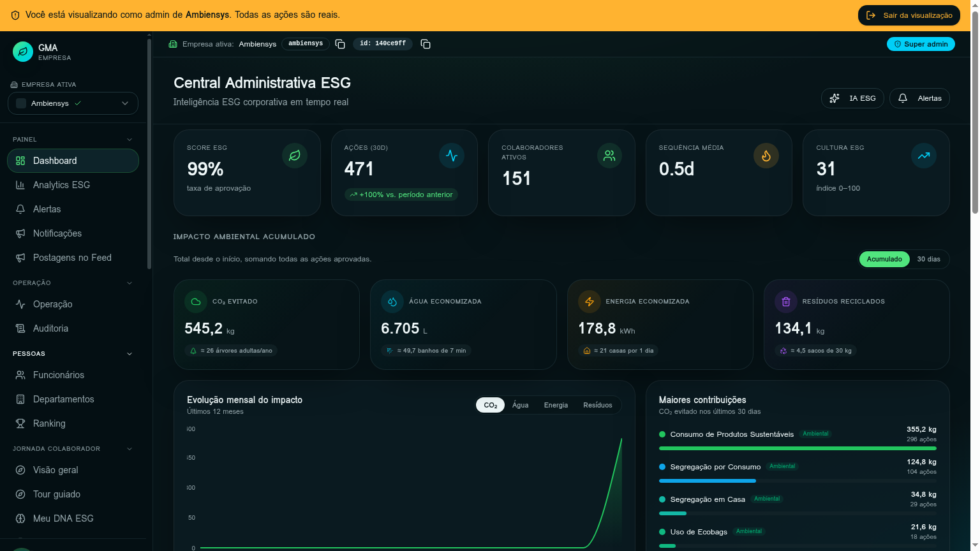Click the Score ESG leaf icon
980x551 pixels.
pyautogui.click(x=295, y=156)
